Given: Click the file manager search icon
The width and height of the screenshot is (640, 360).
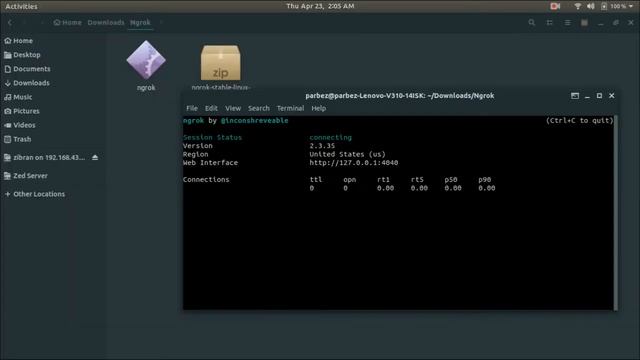Looking at the screenshot, I should click(531, 22).
